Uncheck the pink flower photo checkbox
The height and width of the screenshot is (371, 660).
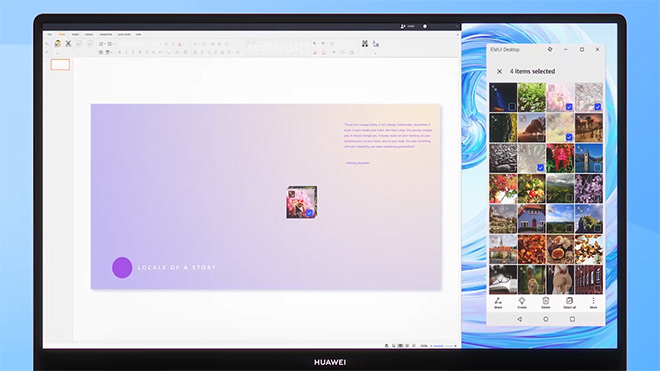click(569, 107)
